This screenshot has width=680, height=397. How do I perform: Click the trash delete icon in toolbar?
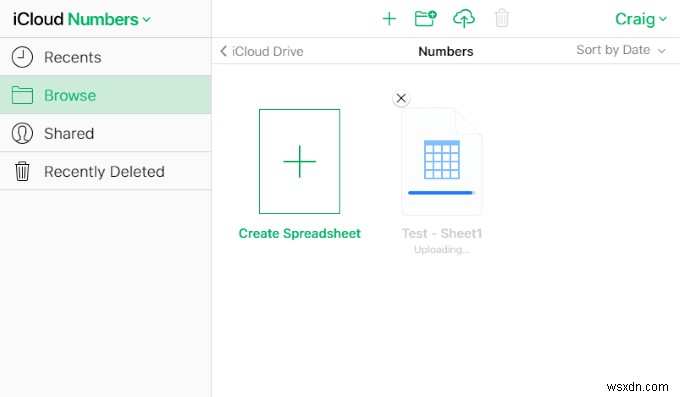[502, 18]
